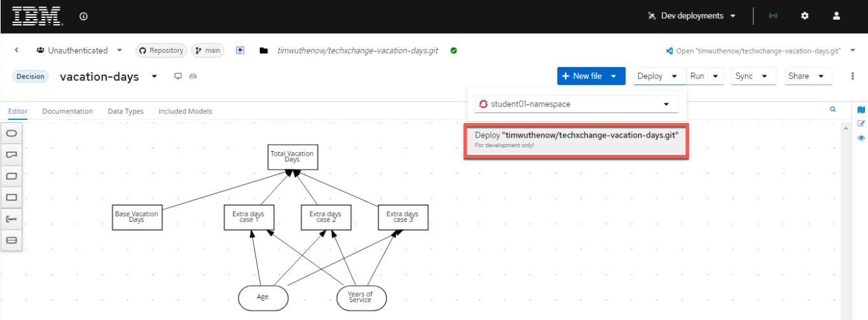Image resolution: width=868 pixels, height=320 pixels.
Task: Select the Knowledge Source palette shape
Action: (x=11, y=155)
